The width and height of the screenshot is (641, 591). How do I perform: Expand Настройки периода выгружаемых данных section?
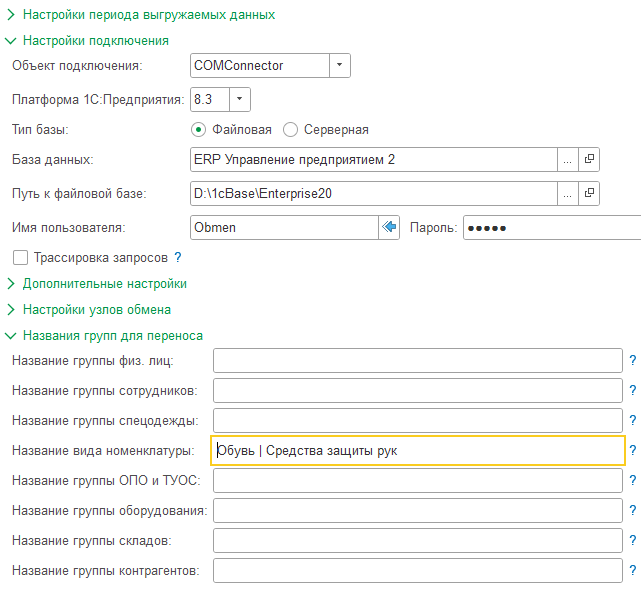click(x=11, y=15)
